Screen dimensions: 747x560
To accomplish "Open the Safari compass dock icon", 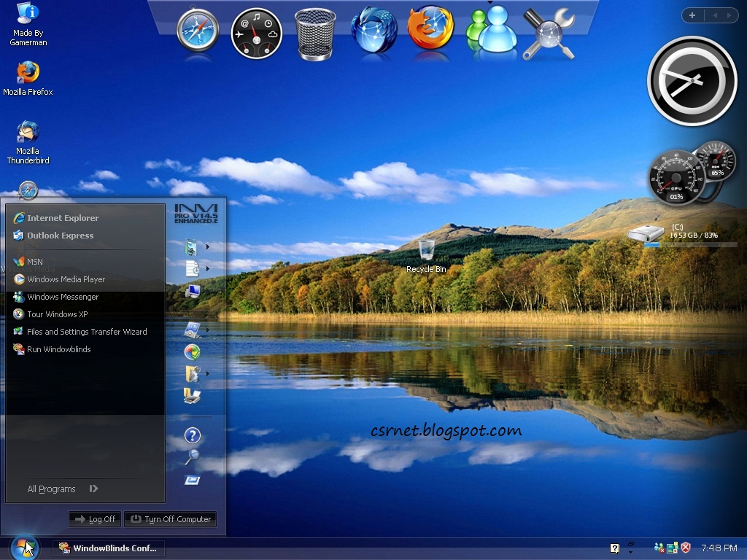I will tap(198, 30).
